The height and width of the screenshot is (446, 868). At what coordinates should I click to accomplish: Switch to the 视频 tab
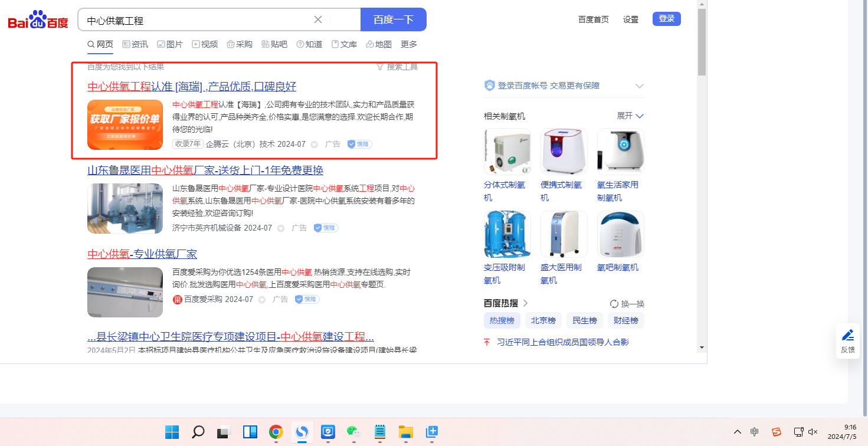tap(205, 44)
